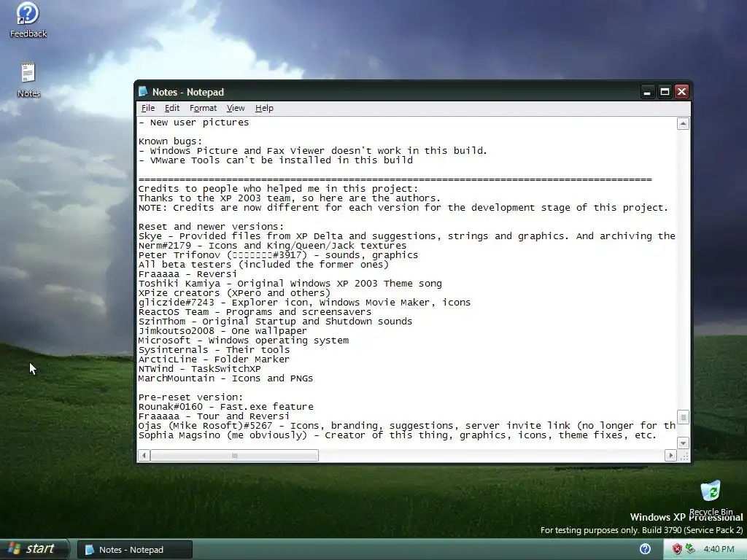Click the line about VMware Tools
The image size is (747, 560).
click(275, 160)
